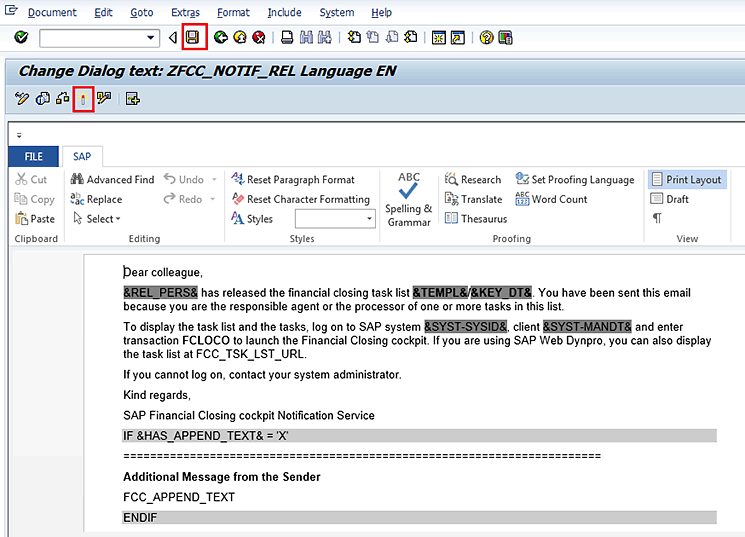Open the Styles combo box dropdown
This screenshot has height=537, width=745.
pos(369,219)
